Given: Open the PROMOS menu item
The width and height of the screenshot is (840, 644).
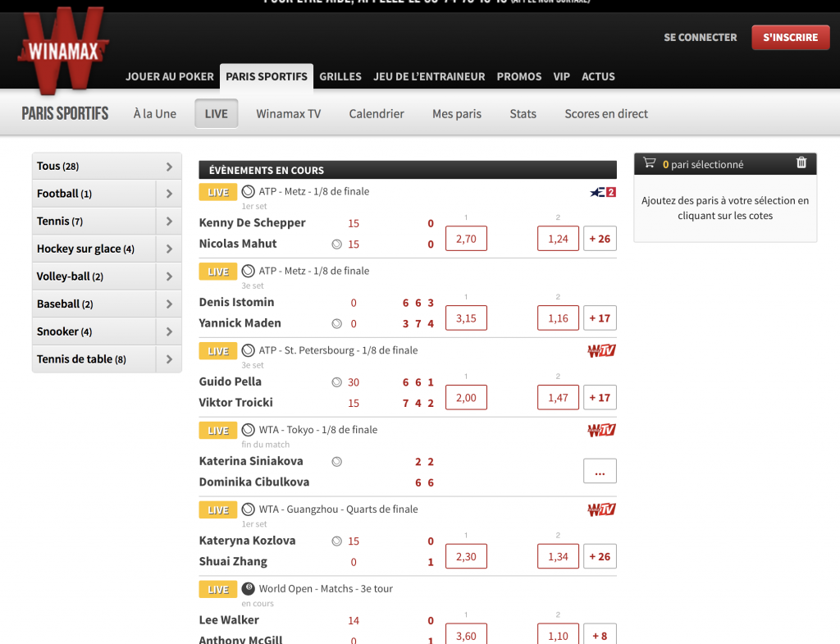Looking at the screenshot, I should point(519,76).
